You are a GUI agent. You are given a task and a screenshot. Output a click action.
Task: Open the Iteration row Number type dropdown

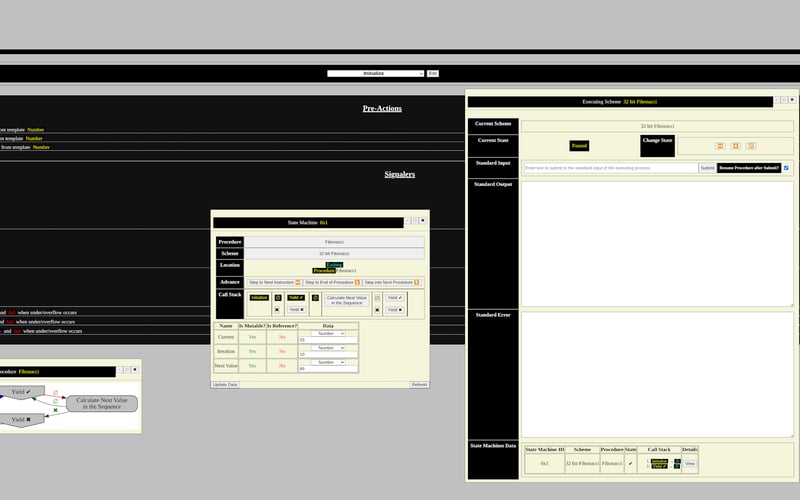[x=328, y=348]
